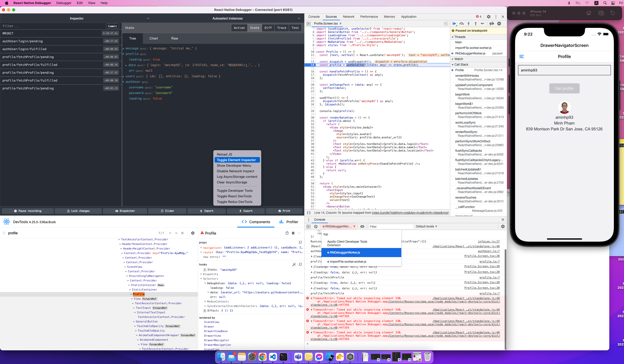The image size is (624, 364).
Task: Expand Watch section in debugger sidebar
Action: (458, 59)
